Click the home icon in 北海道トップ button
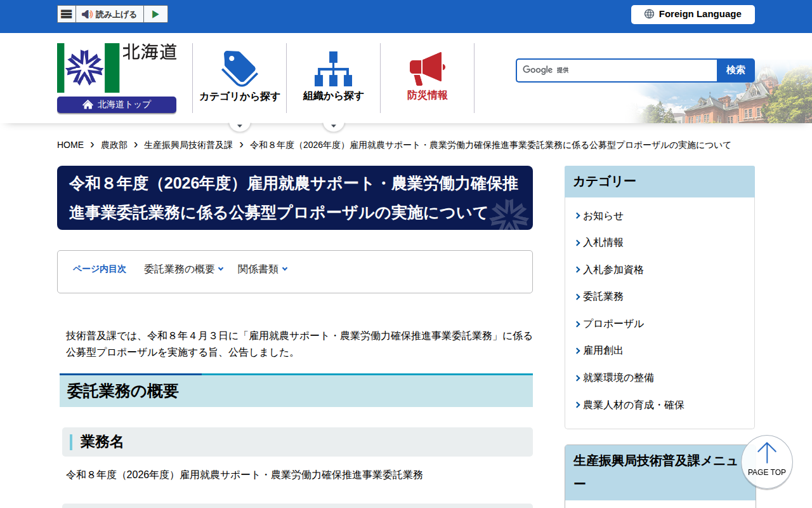Image resolution: width=812 pixels, height=508 pixels. tap(88, 105)
